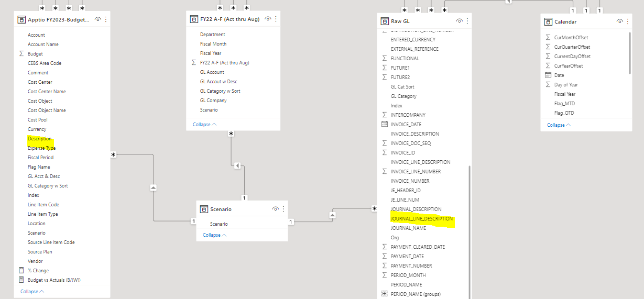Select ENTERED_CURRENCY field in Raw GL
Viewport: 644px width, 299px height.
click(x=413, y=40)
